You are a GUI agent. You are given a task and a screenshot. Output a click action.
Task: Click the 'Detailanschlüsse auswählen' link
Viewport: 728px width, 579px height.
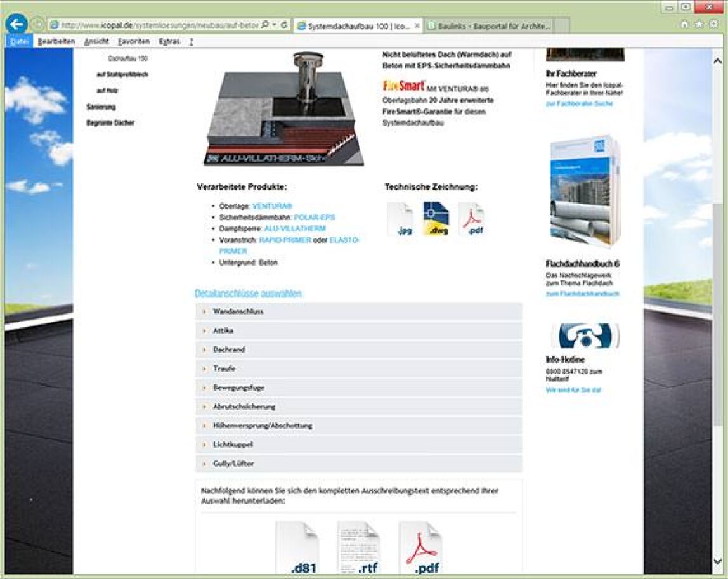(248, 293)
